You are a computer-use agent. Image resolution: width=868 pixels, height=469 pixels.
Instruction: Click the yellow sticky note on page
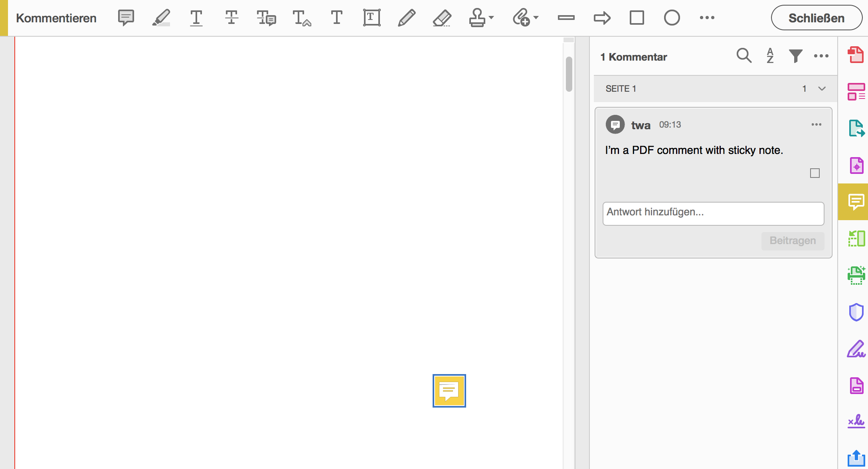pyautogui.click(x=449, y=391)
